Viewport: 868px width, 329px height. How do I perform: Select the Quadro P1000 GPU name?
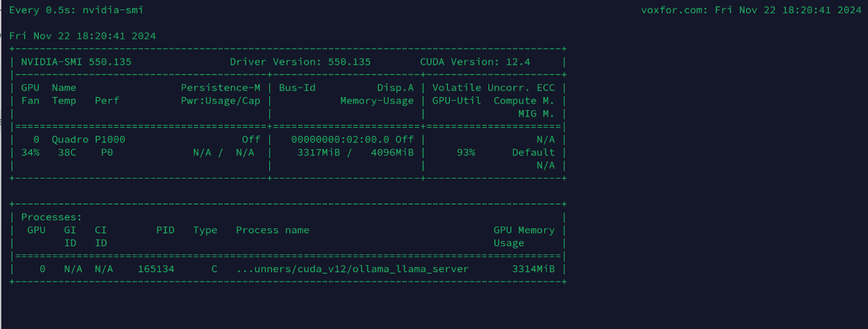(88, 139)
